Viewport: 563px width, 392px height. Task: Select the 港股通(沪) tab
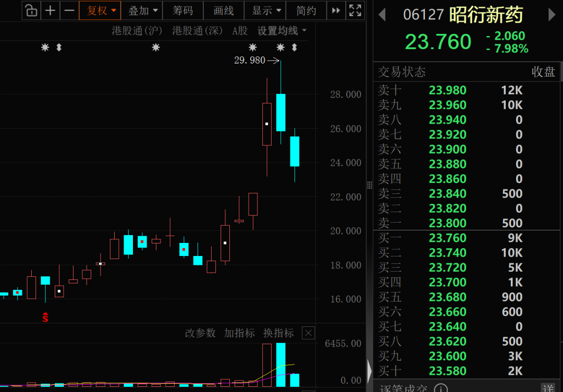(x=137, y=31)
